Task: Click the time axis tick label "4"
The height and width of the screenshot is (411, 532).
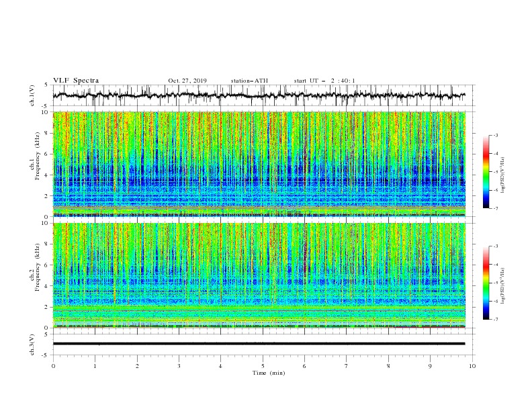Action: (220, 366)
